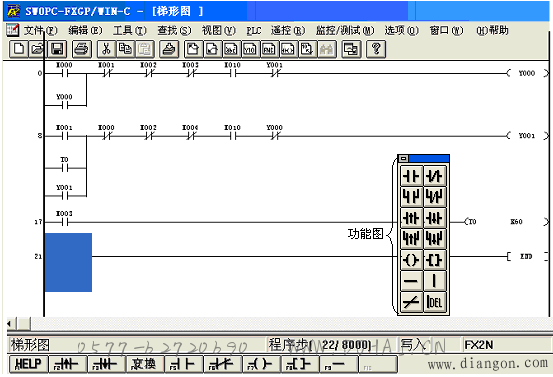Select horizontal line tool in function palette
Viewport: 553px width, 377px height.
[411, 281]
